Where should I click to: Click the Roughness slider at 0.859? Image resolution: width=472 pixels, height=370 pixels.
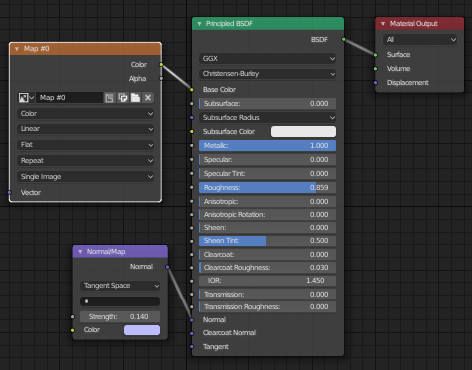267,188
